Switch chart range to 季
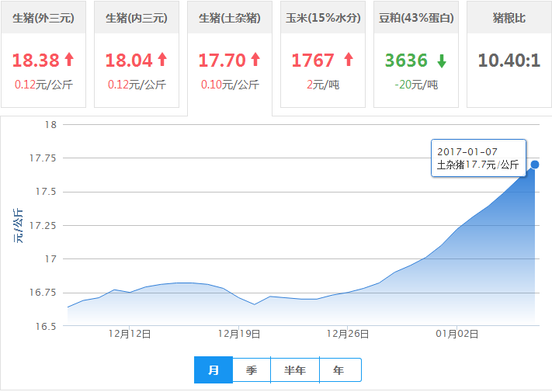Image resolution: width=552 pixels, height=392 pixels. 252,369
